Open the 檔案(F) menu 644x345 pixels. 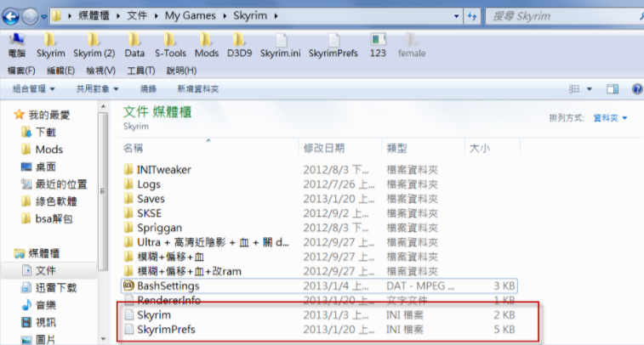pyautogui.click(x=21, y=71)
